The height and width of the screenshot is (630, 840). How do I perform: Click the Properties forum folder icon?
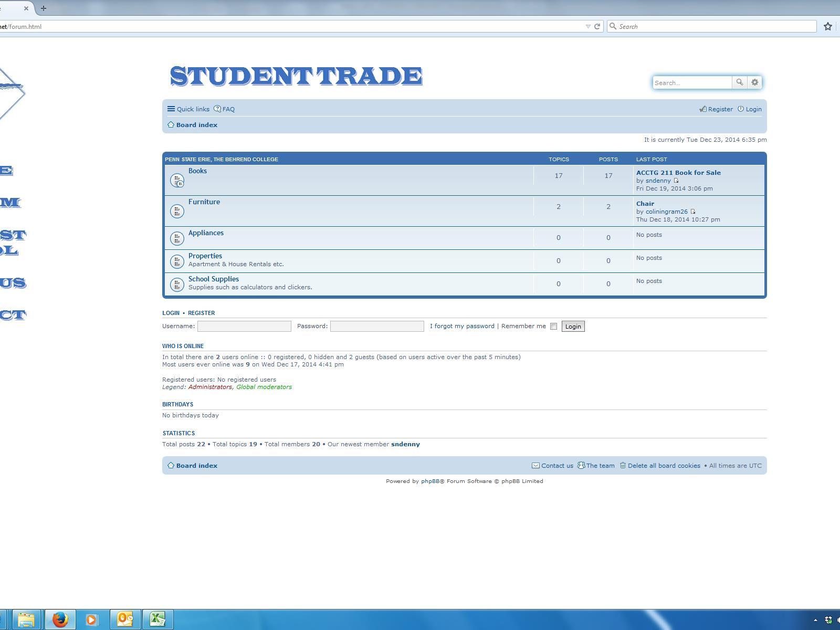pyautogui.click(x=177, y=261)
